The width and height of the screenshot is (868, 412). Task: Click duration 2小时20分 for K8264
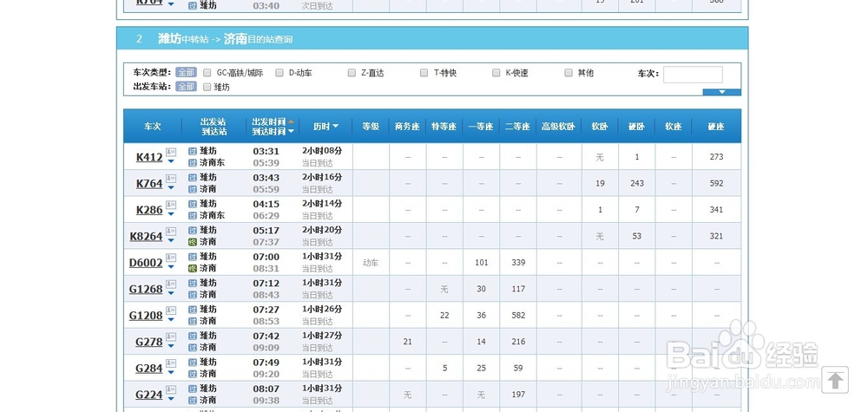coord(322,230)
